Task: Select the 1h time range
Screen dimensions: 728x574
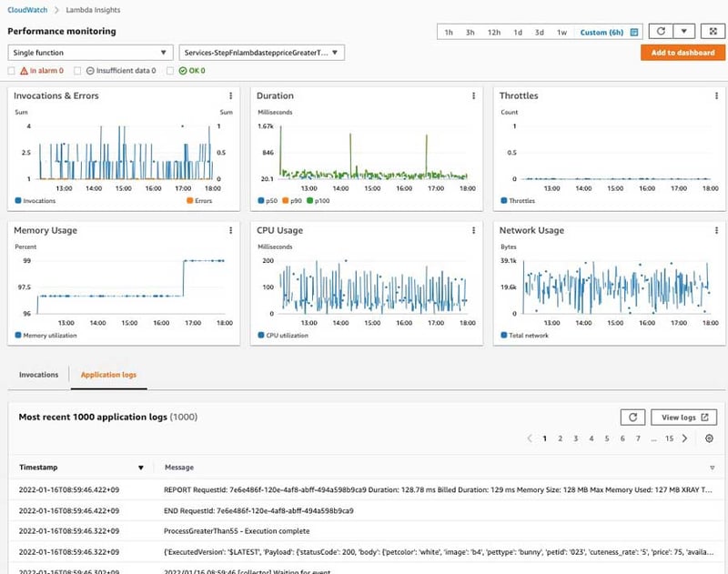Action: [449, 33]
